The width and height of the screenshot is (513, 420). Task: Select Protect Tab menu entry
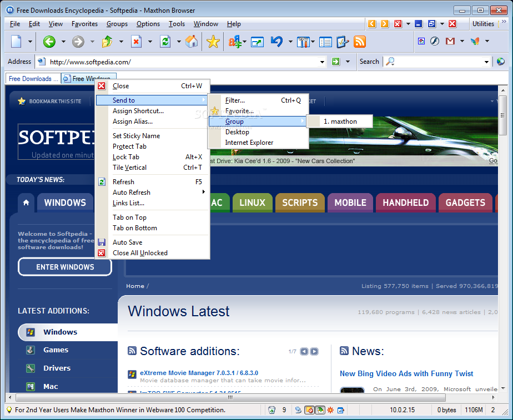pos(153,146)
